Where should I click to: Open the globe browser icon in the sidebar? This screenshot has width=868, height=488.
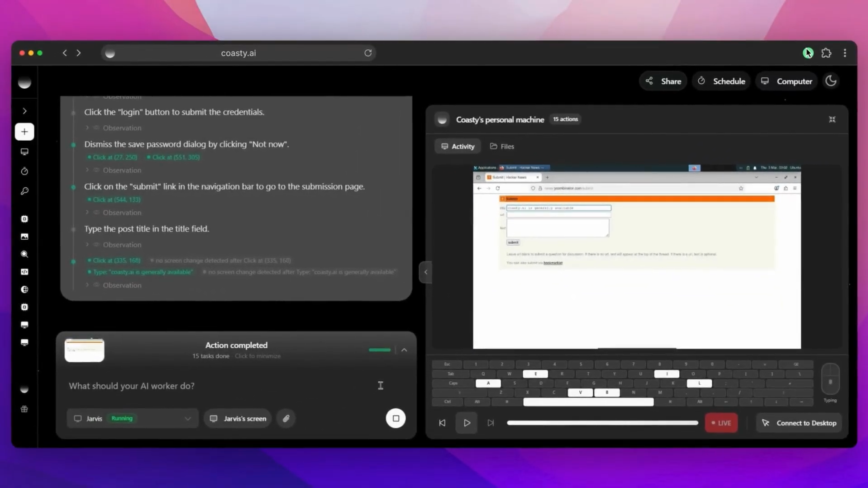(24, 289)
